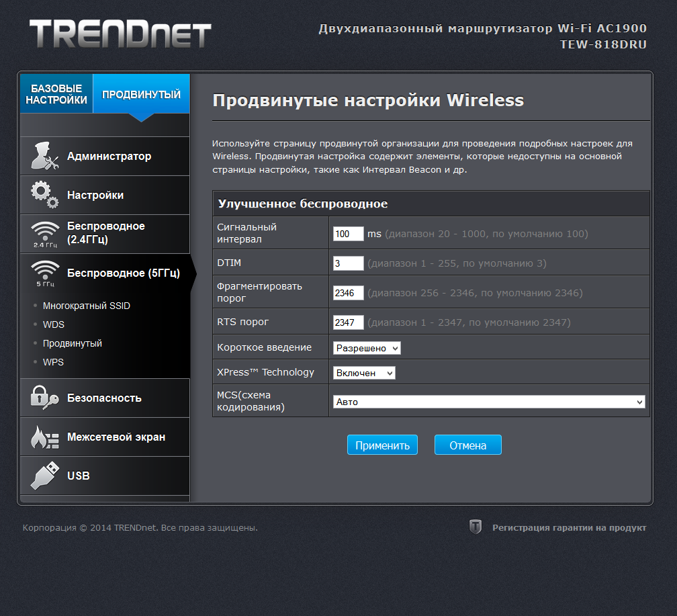This screenshot has height=616, width=677.
Task: Click the TEW-818DRU model text
Action: [x=603, y=44]
